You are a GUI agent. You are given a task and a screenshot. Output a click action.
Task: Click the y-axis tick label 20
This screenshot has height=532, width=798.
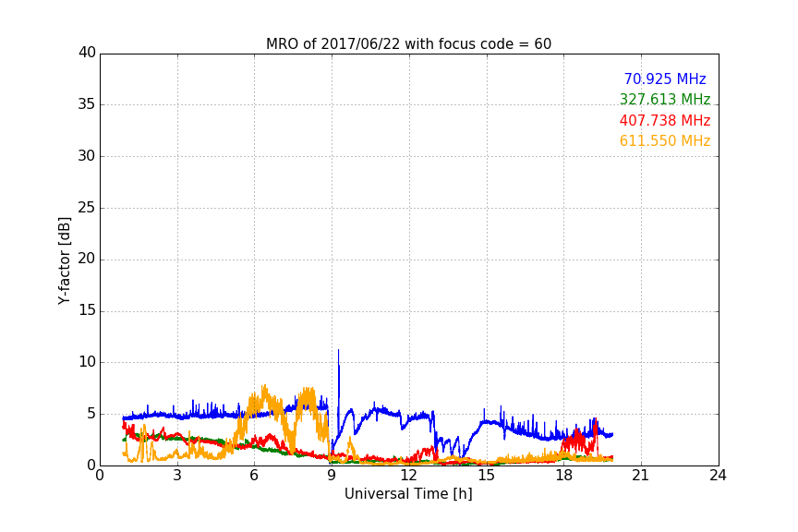click(x=87, y=260)
